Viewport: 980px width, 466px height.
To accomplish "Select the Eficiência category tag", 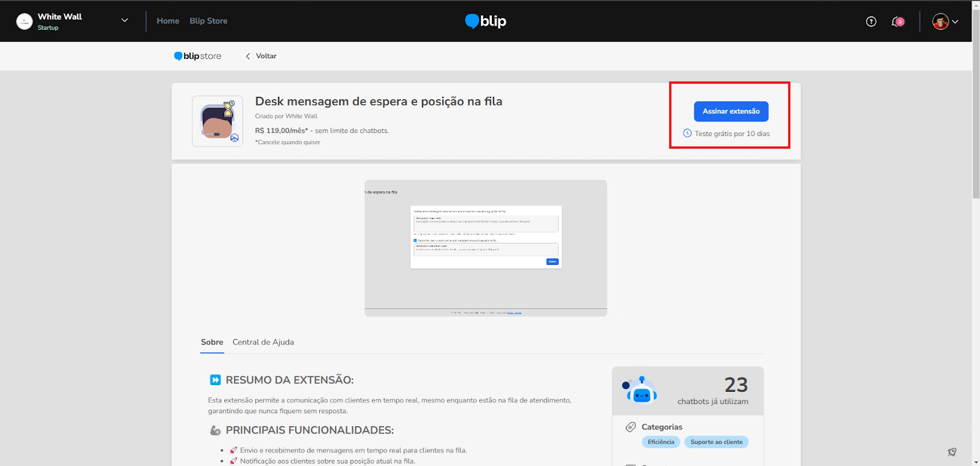I will pyautogui.click(x=661, y=442).
